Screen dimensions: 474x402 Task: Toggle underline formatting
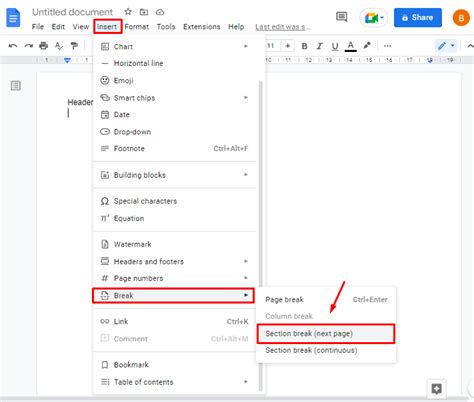pos(335,46)
